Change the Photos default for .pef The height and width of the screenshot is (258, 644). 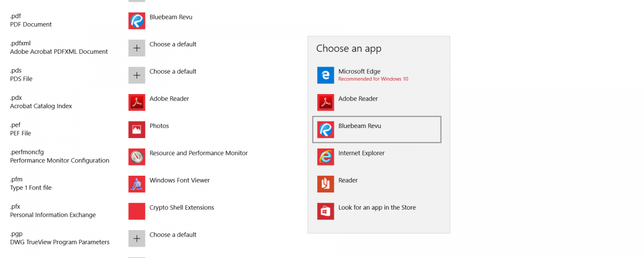pos(159,126)
